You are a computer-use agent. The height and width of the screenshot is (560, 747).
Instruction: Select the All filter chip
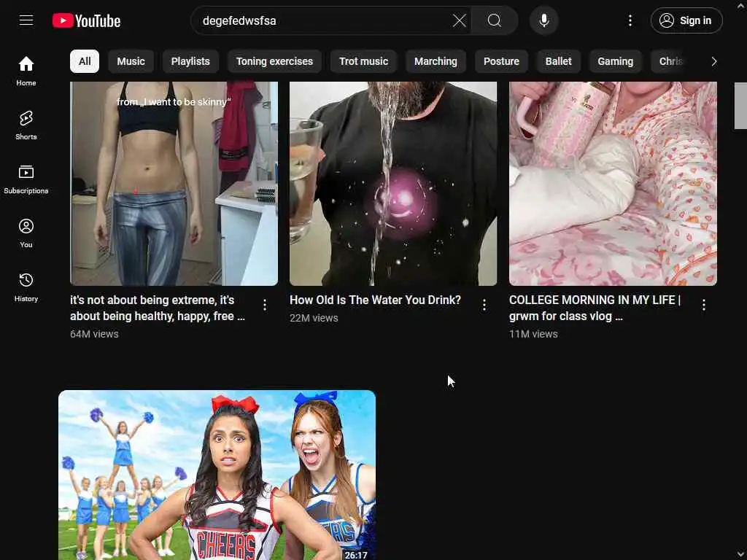(85, 61)
